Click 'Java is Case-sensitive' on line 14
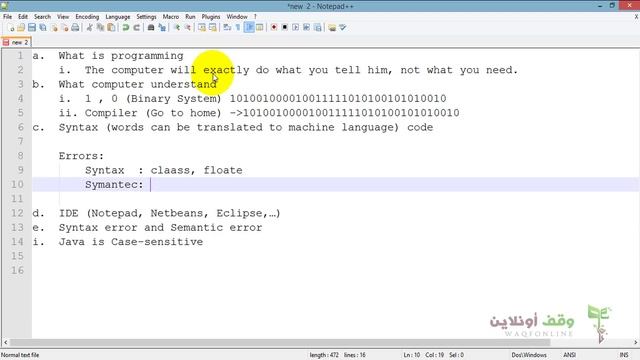Screen dimensions: 640x360 click(x=131, y=242)
